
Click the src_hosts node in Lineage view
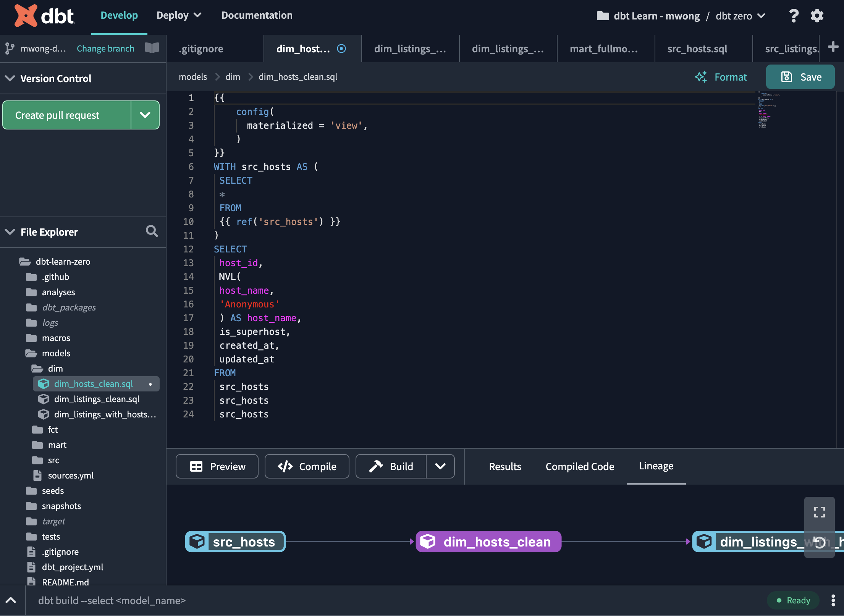tap(234, 541)
